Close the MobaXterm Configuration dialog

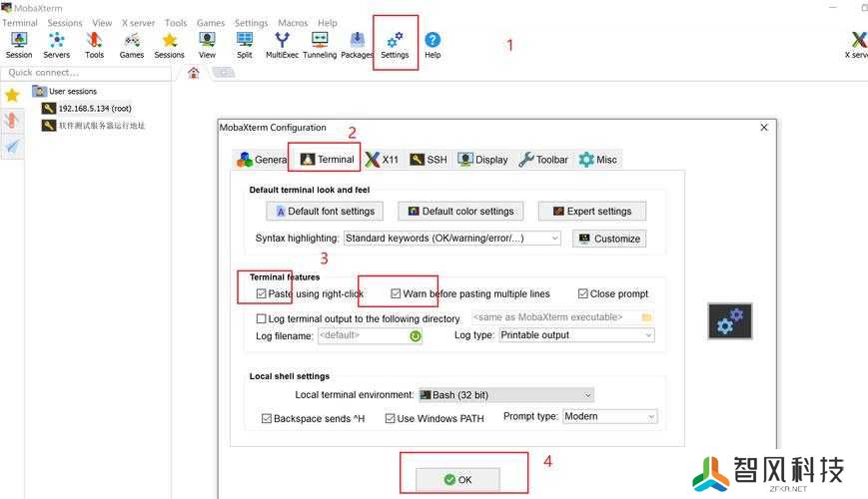(x=764, y=127)
